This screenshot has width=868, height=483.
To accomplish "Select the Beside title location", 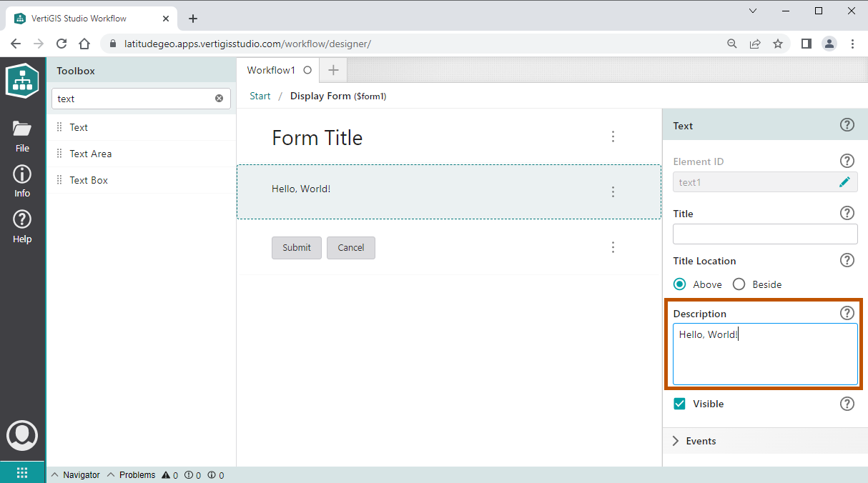I will click(739, 284).
